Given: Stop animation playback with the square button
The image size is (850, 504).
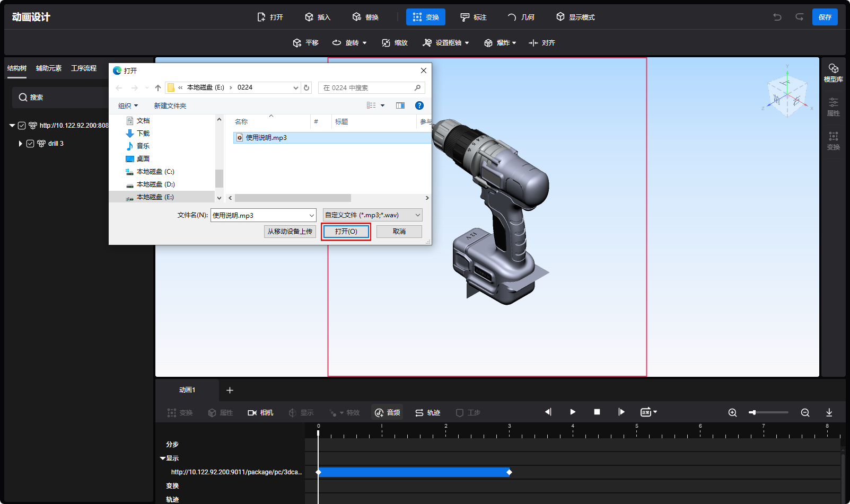Looking at the screenshot, I should pos(597,412).
